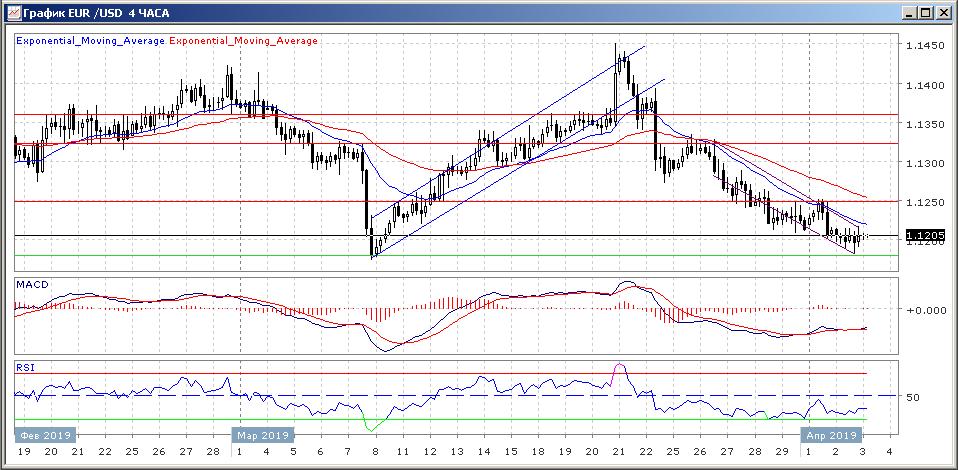This screenshot has height=470, width=958.
Task: Click the 1.1300 price axis label
Action: click(925, 163)
